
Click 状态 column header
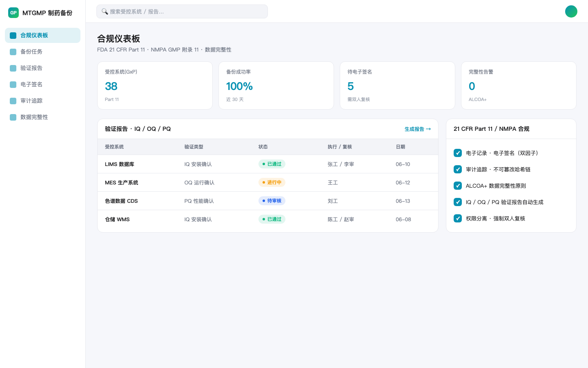263,147
